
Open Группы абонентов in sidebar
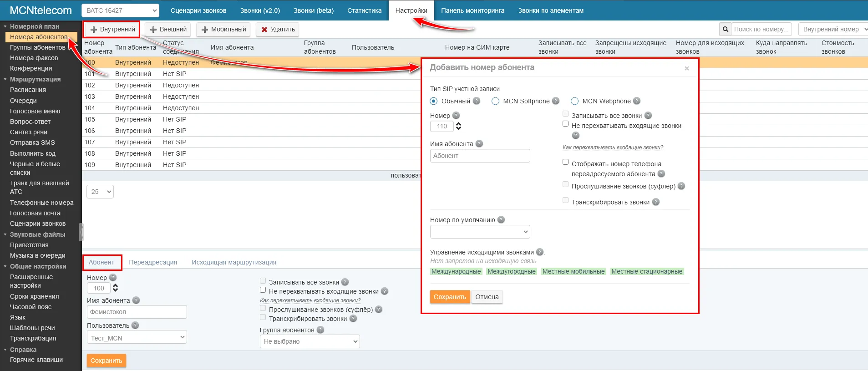pos(38,47)
